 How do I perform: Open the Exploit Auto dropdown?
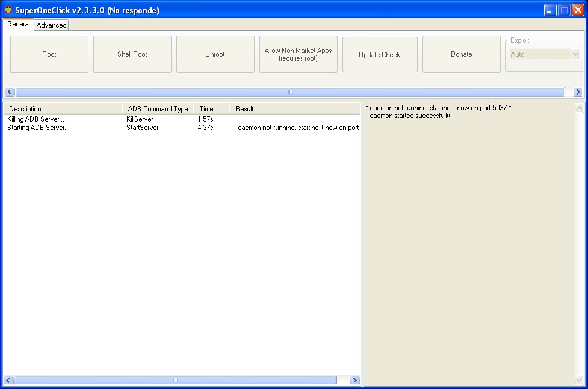(545, 54)
